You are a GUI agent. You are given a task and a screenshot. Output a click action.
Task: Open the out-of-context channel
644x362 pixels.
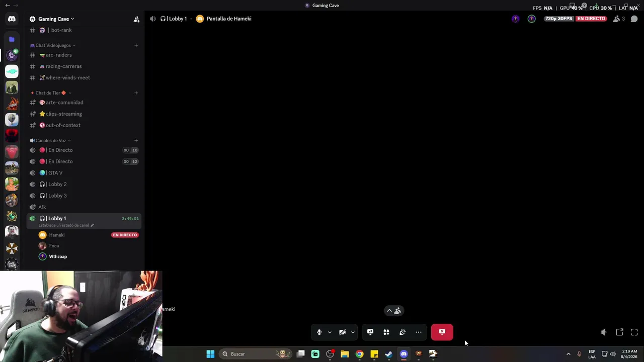pyautogui.click(x=84, y=125)
